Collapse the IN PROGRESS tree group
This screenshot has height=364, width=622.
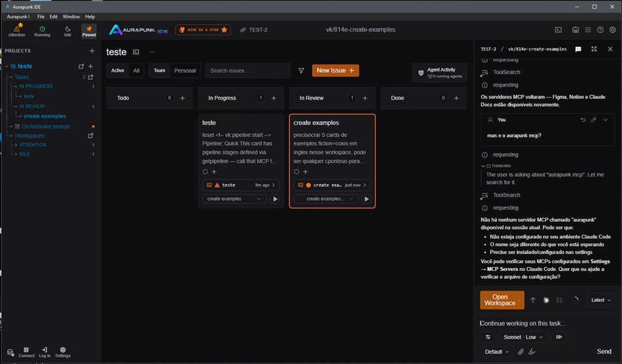pyautogui.click(x=16, y=86)
